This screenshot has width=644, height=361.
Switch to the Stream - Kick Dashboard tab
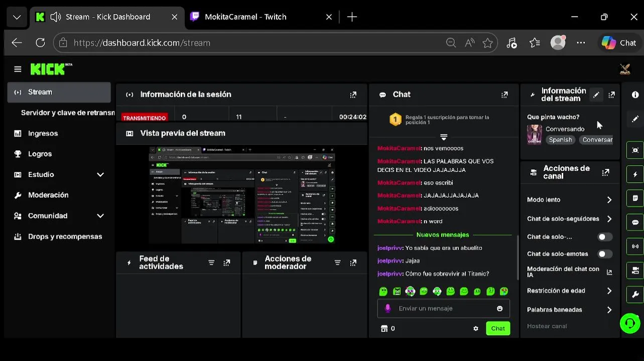click(107, 17)
